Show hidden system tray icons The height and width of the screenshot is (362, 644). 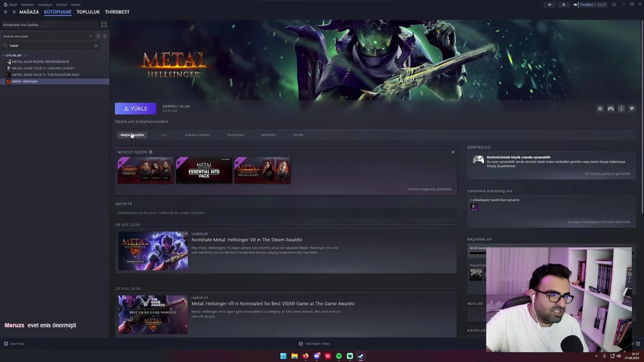pos(596,356)
